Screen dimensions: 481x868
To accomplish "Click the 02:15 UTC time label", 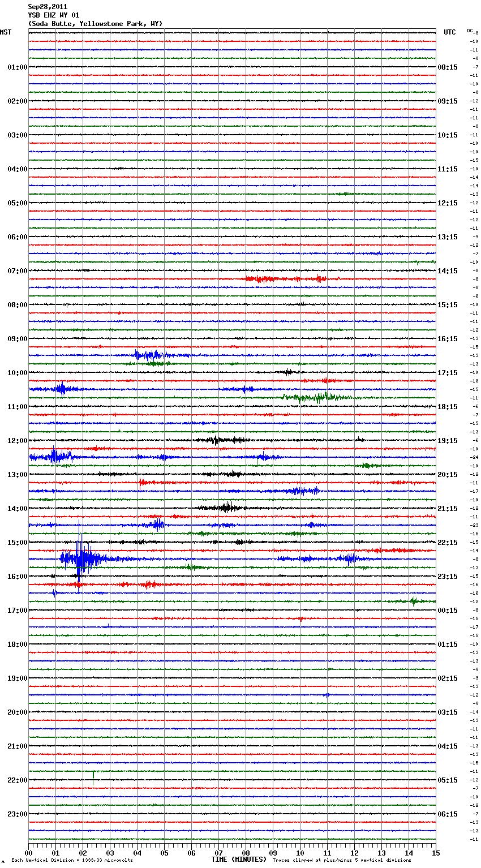I will pyautogui.click(x=448, y=678).
